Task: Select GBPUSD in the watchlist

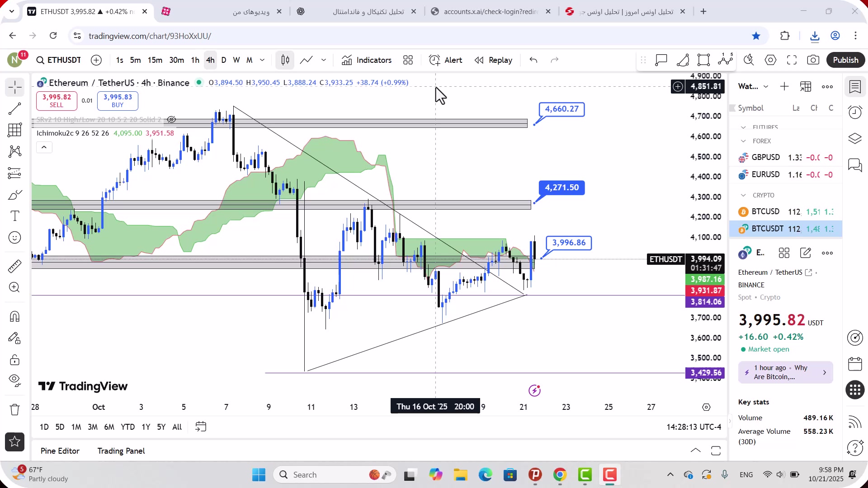Action: [x=785, y=157]
